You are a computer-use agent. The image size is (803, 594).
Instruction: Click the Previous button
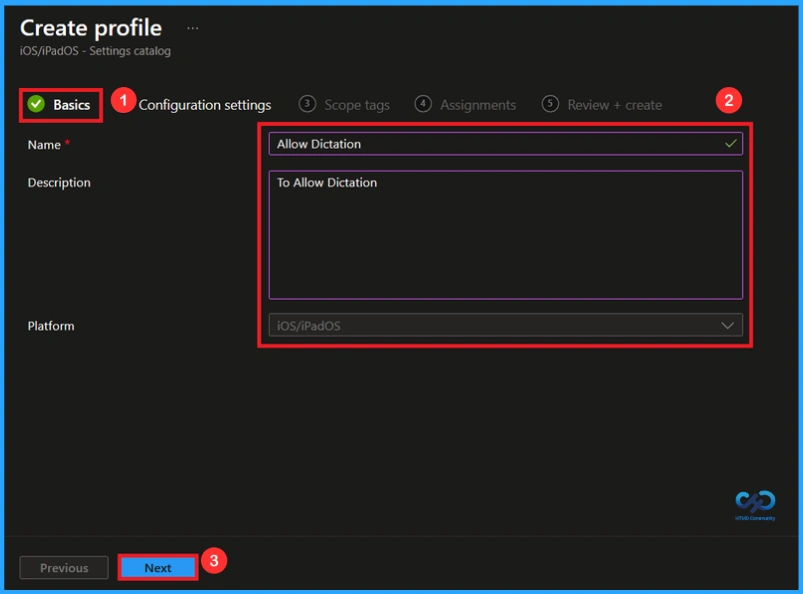(x=63, y=566)
